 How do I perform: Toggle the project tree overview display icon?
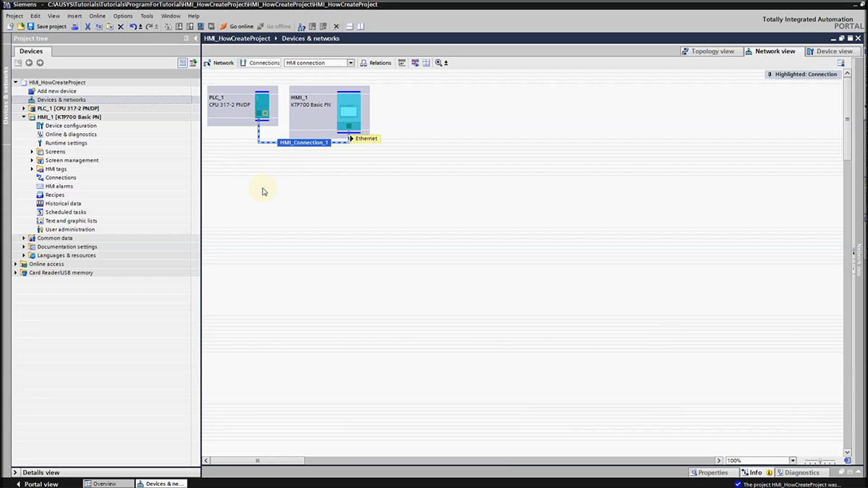point(182,63)
